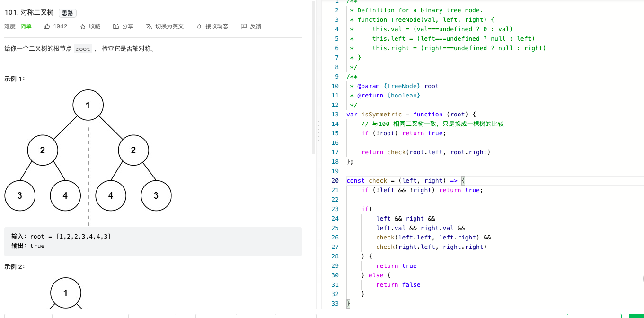Click the 示例 2 heading

15,266
